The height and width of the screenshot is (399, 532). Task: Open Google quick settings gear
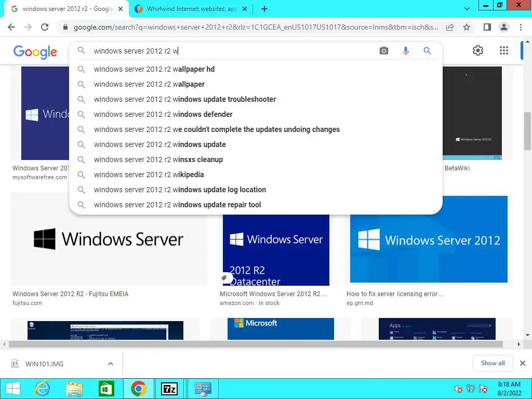point(478,50)
